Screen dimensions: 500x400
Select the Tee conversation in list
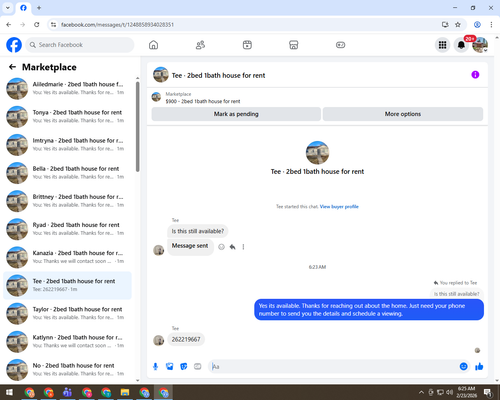coord(67,285)
